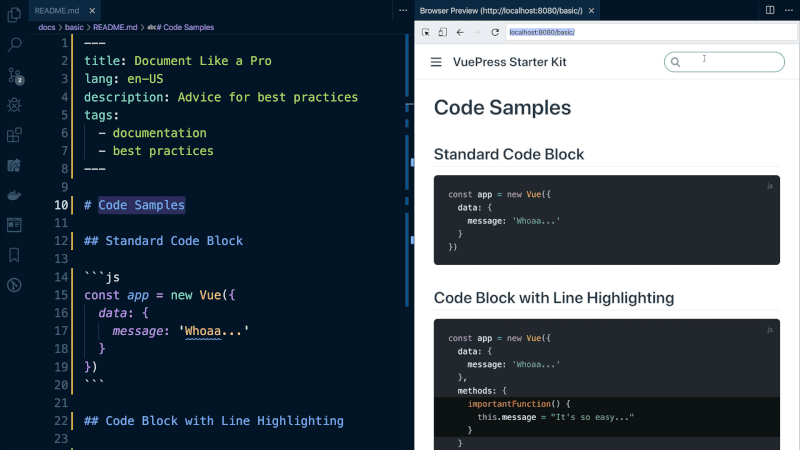Image resolution: width=800 pixels, height=450 pixels.
Task: Toggle device emulation in browser preview
Action: [x=442, y=32]
